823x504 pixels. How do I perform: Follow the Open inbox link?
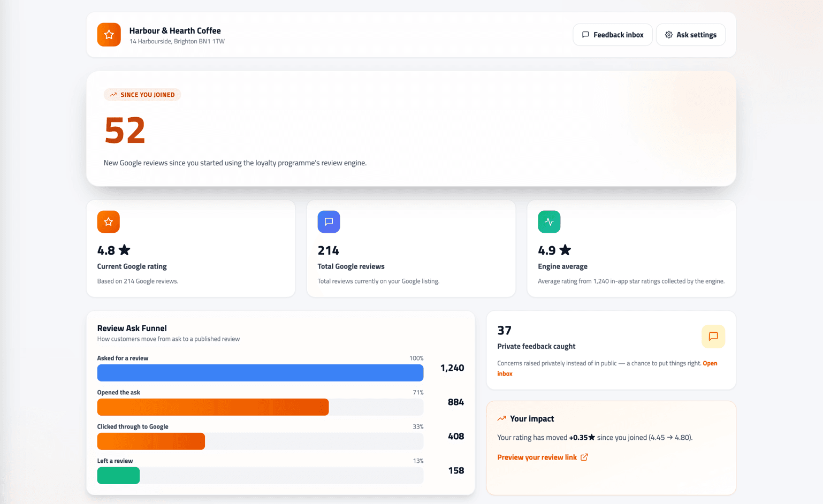pyautogui.click(x=710, y=363)
